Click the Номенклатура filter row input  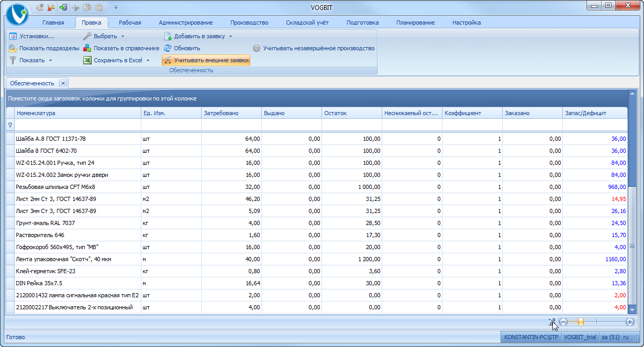[77, 125]
